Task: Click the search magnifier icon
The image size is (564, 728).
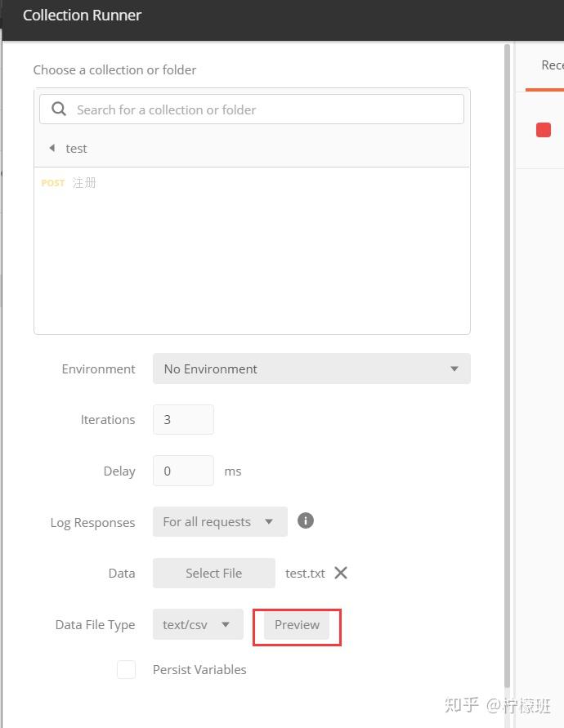Action: (59, 109)
